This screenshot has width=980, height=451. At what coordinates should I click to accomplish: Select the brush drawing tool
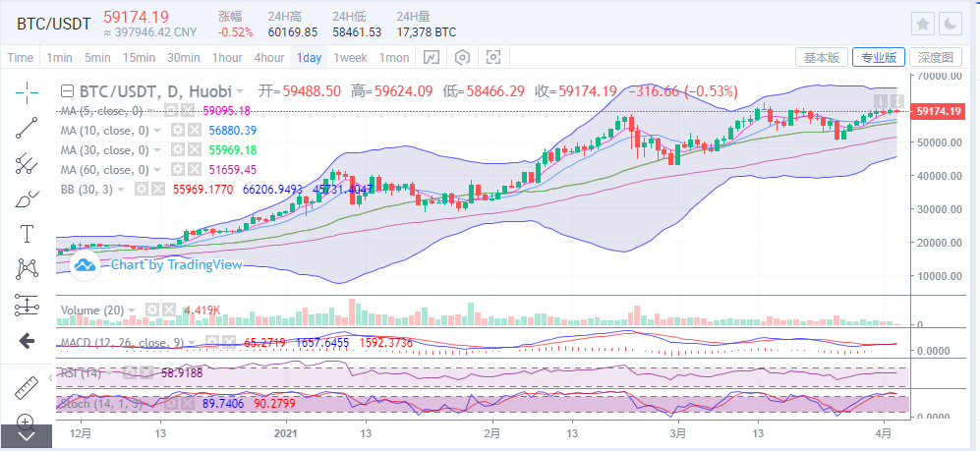[x=27, y=198]
